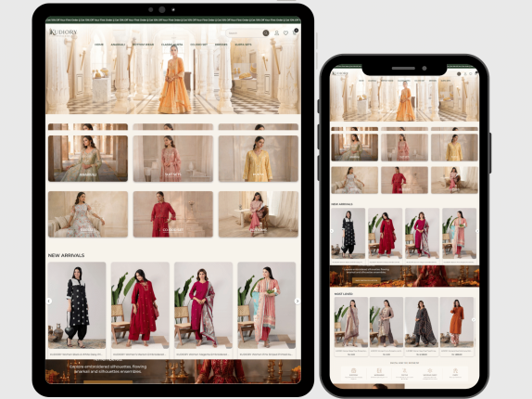Screen dimensions: 532x399
Task: Open the Anarkali category tile on the phone
Action: (x=355, y=147)
